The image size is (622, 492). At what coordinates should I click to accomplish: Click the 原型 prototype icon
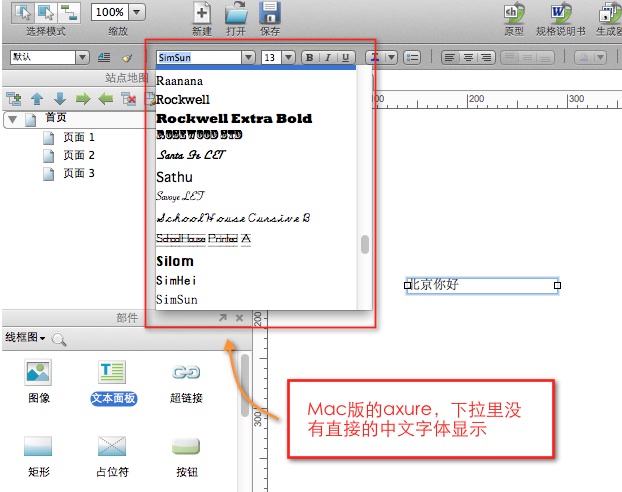[514, 13]
